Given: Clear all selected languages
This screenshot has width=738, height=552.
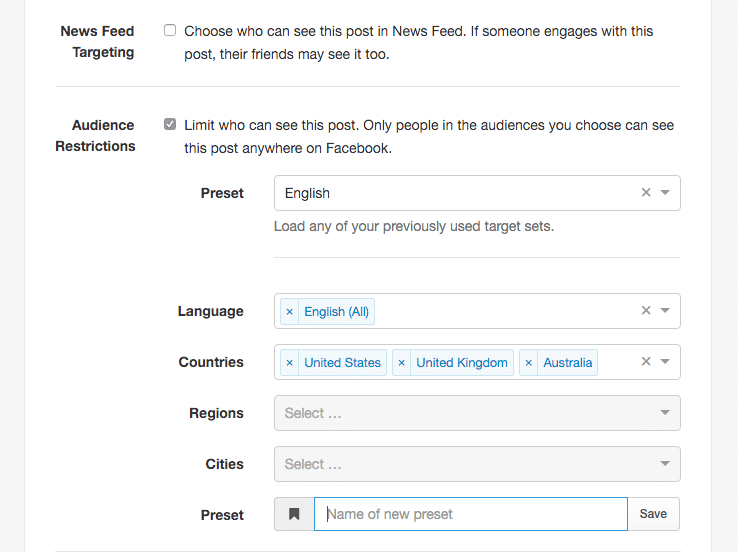Looking at the screenshot, I should point(646,311).
